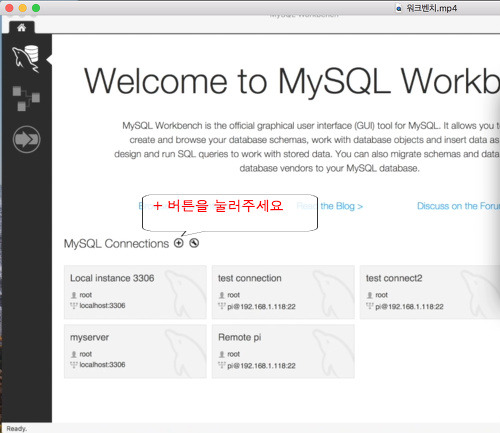
Task: Open the Remote pi connection tile
Action: pos(283,351)
